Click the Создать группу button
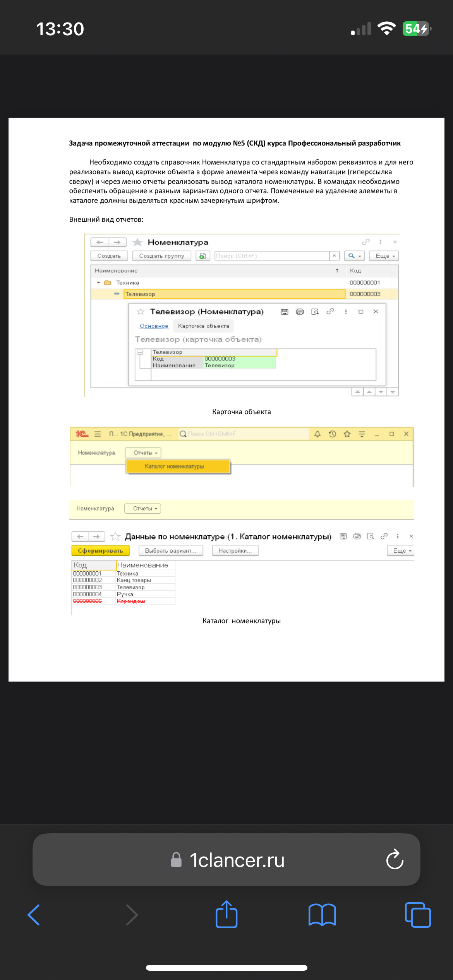 tap(161, 256)
